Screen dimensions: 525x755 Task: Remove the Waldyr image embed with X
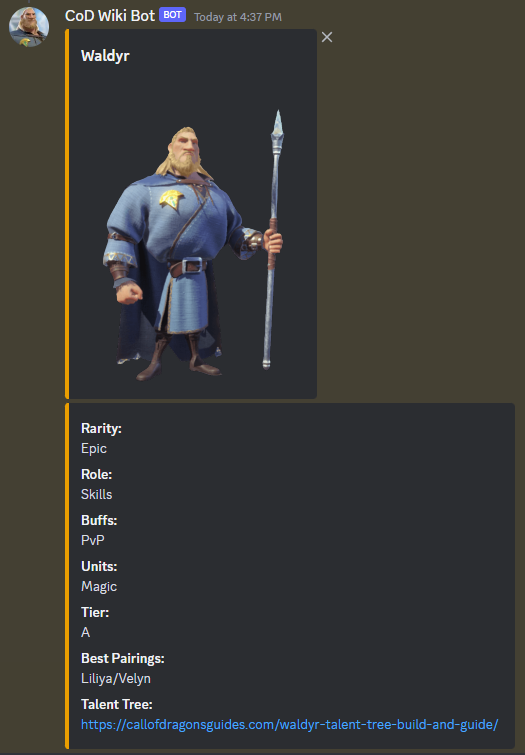coord(327,37)
